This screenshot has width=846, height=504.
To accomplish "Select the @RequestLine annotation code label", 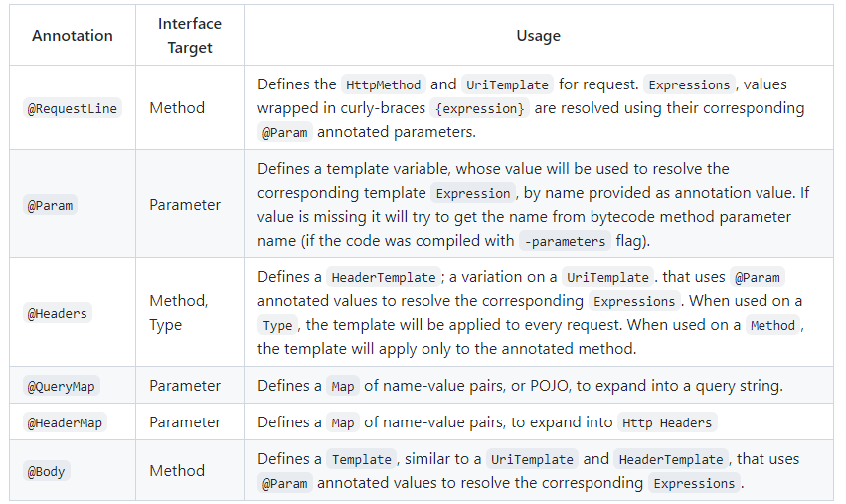I will coord(73,108).
